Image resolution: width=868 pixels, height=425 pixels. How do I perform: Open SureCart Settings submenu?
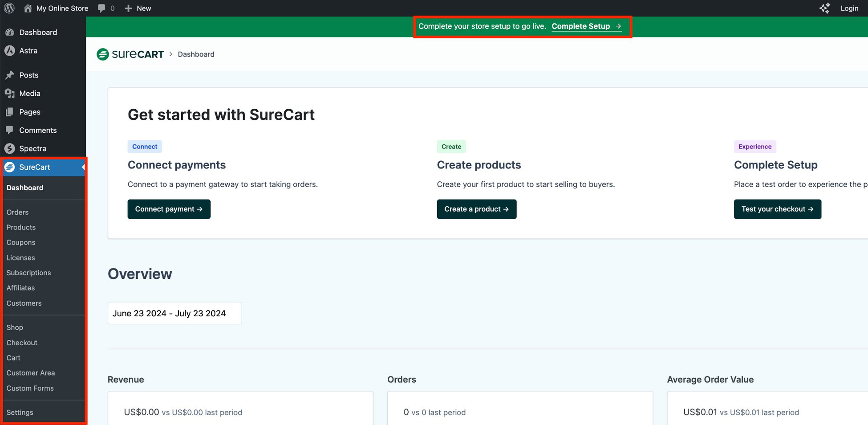pos(20,412)
